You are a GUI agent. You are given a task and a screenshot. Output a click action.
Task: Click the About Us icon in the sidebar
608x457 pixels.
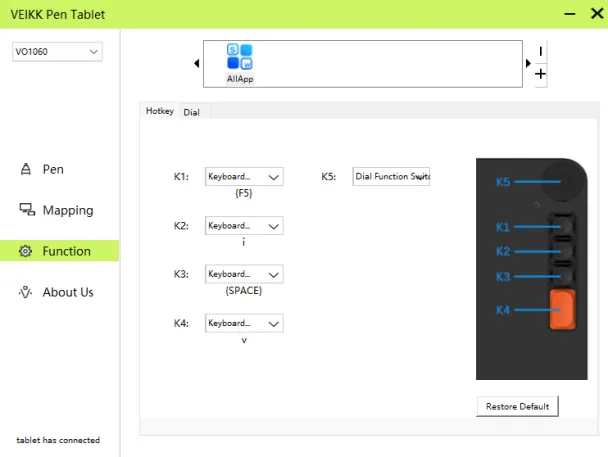[x=26, y=292]
